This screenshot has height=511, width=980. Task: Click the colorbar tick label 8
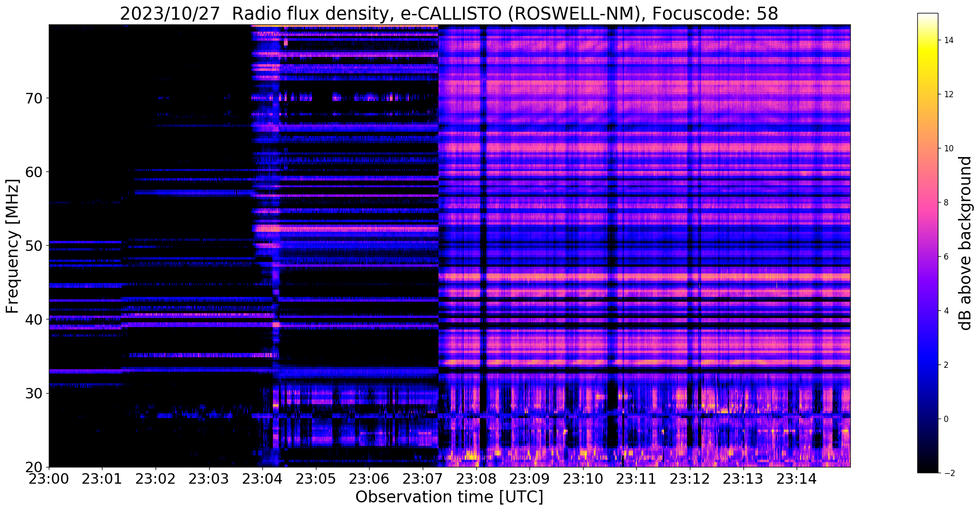click(945, 203)
